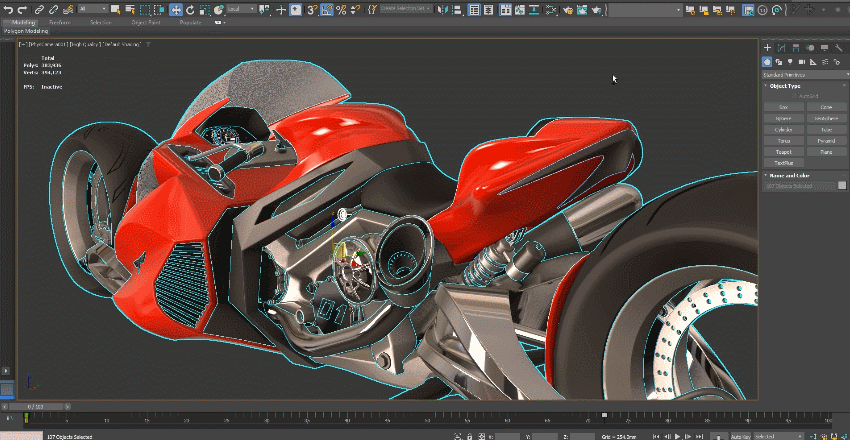Screen dimensions: 850x440
Task: Select the Move tool in toolbar
Action: [176, 9]
